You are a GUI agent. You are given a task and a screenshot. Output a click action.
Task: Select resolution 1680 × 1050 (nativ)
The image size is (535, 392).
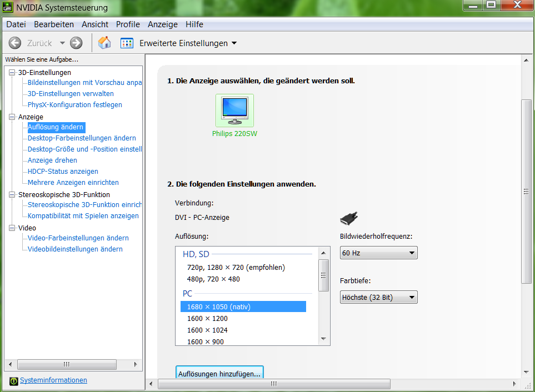243,307
